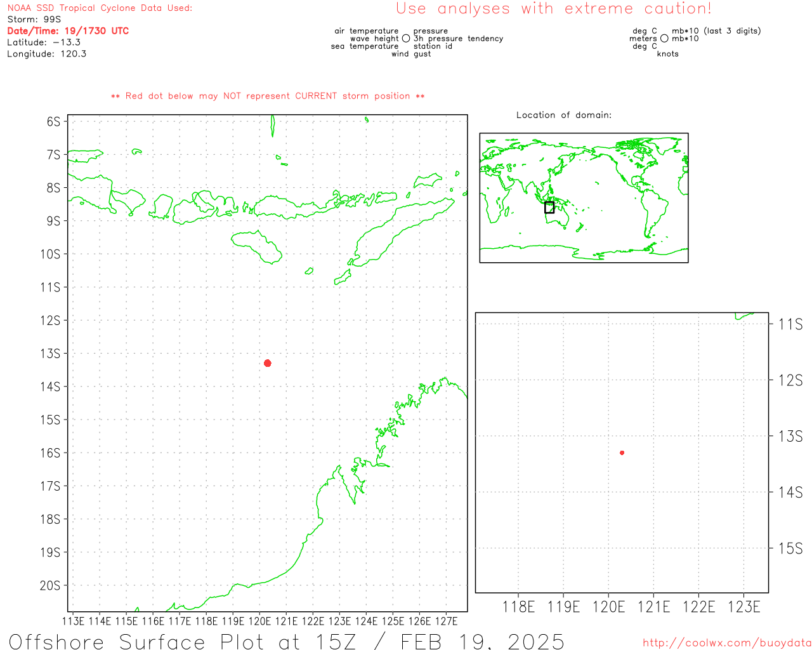
Task: Click the '10S' latitude label on main map
Action: tap(51, 254)
